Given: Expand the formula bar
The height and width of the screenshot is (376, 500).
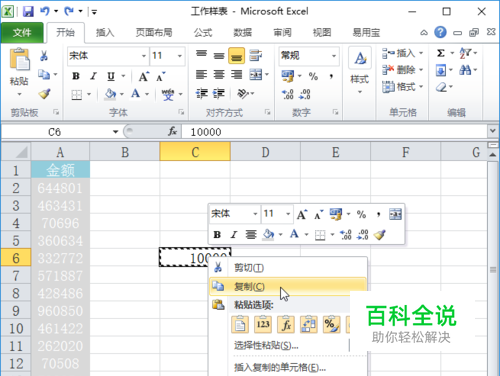Looking at the screenshot, I should pos(493,131).
